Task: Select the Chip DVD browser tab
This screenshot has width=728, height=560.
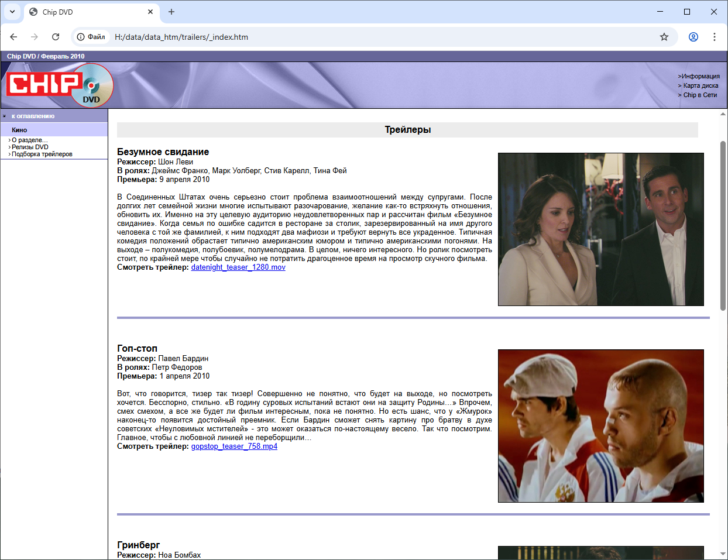Action: point(92,12)
